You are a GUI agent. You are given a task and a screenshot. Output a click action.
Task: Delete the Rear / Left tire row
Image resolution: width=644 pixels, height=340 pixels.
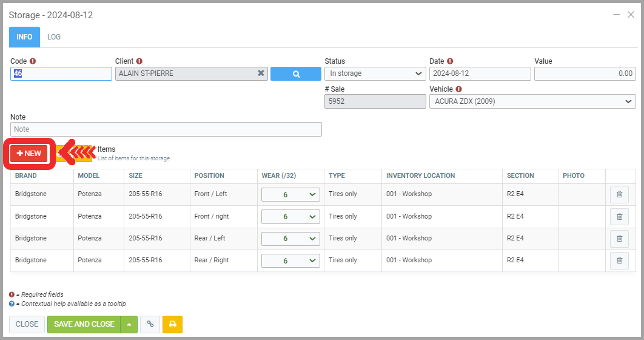point(619,239)
